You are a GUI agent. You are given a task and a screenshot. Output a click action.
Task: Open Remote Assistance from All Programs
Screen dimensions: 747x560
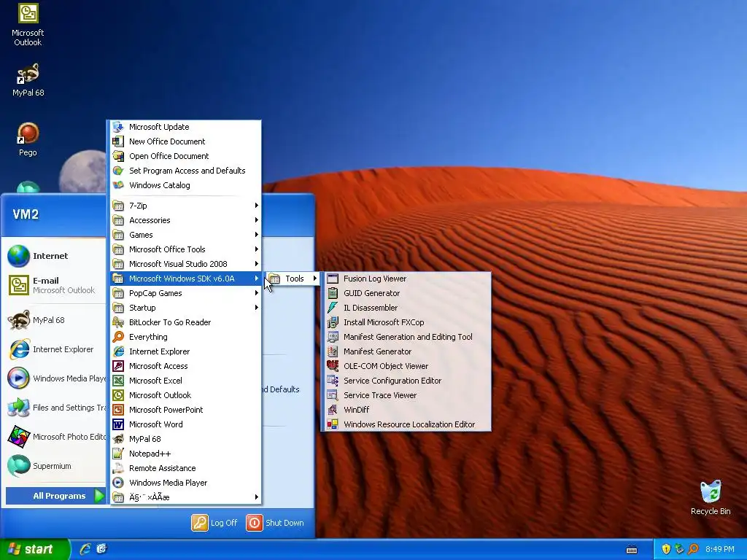coord(186,468)
